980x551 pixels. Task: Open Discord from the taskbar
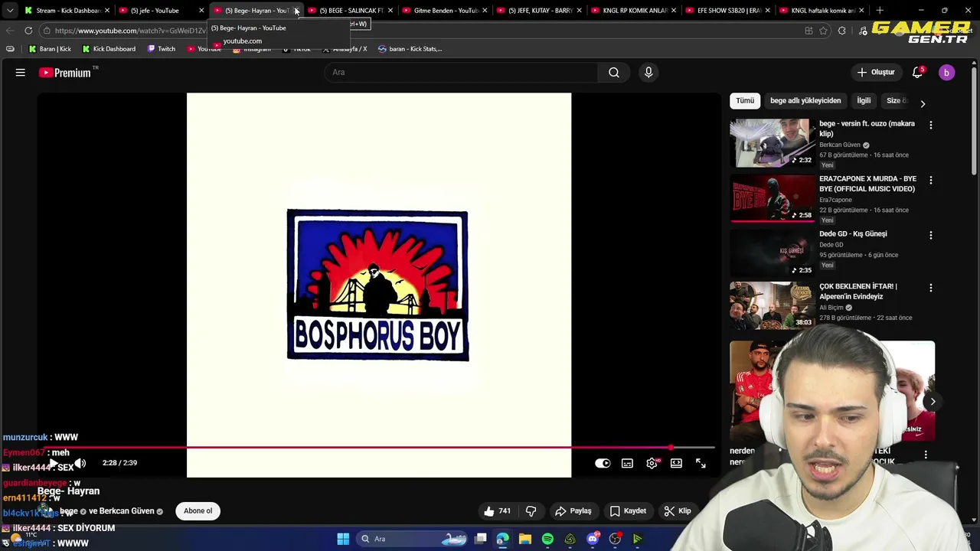click(x=593, y=539)
